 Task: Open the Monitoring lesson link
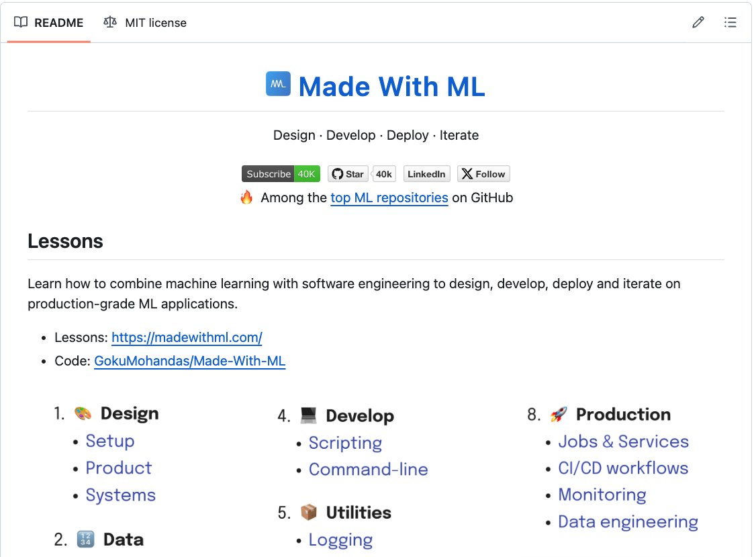(x=602, y=495)
